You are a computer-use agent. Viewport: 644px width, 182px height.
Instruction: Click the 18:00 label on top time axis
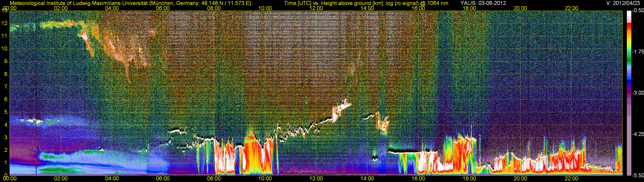point(469,8)
